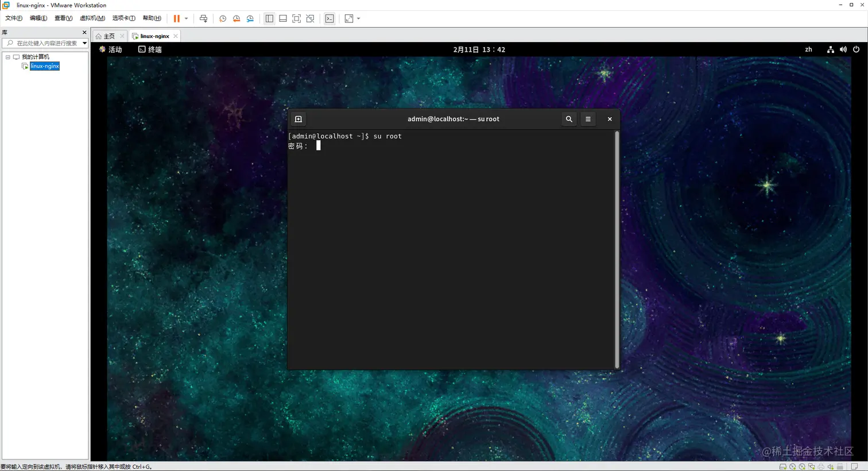
Task: Open the 编辑(E) menu
Action: pos(38,18)
